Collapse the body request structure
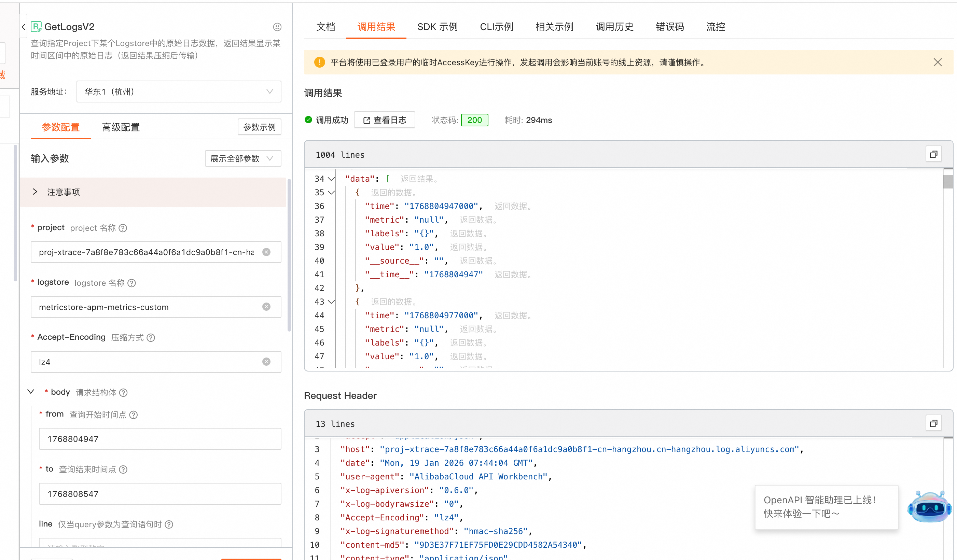The image size is (957, 560). [x=31, y=392]
